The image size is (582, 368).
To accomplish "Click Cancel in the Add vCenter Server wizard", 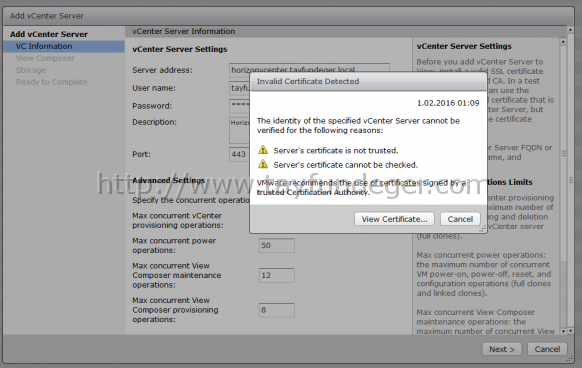I will click(x=547, y=349).
